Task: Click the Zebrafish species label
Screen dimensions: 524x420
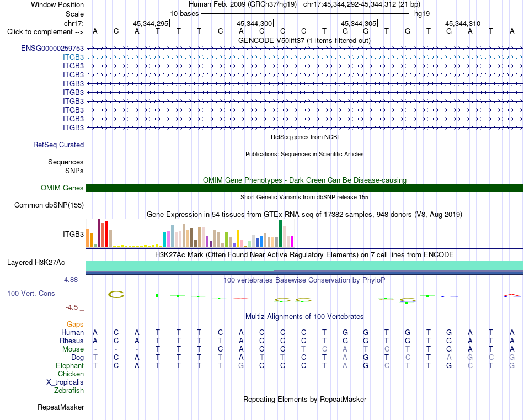Action: click(69, 390)
